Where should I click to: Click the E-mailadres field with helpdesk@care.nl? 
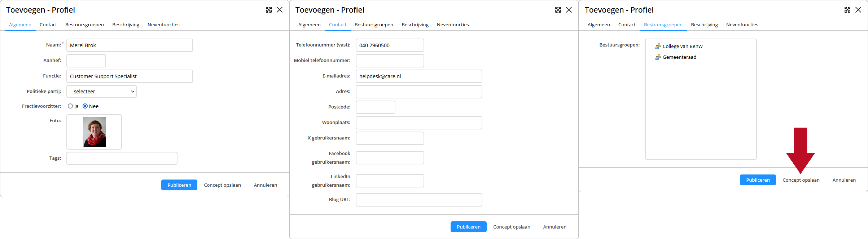pos(419,76)
